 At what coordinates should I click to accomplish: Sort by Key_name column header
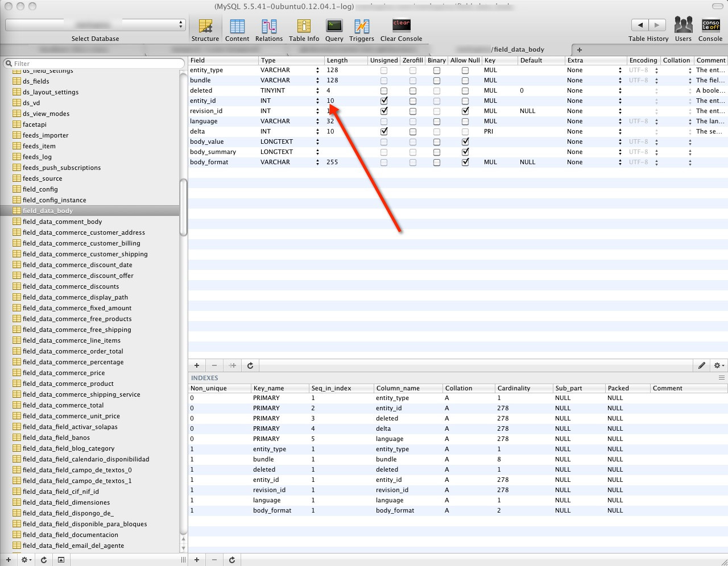[x=280, y=388]
